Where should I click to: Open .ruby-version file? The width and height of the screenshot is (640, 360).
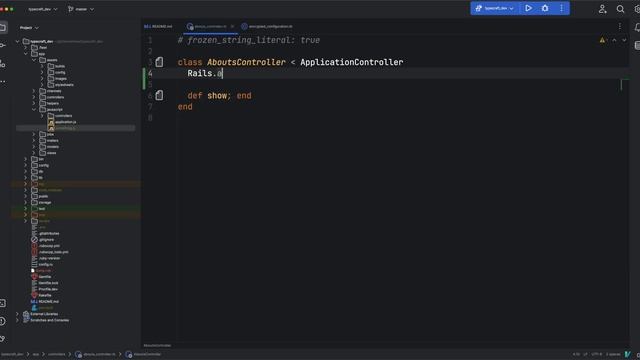49,258
